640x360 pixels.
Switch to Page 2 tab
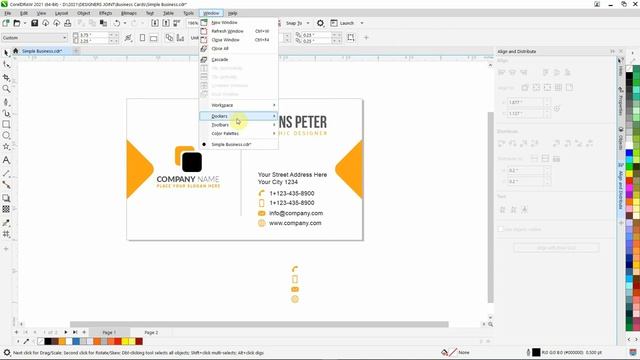pos(151,332)
